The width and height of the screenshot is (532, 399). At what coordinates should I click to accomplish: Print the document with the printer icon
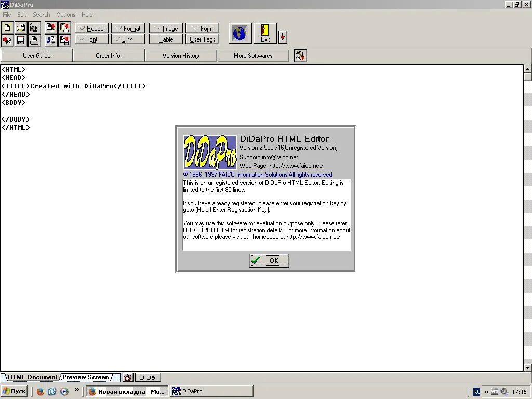(34, 41)
